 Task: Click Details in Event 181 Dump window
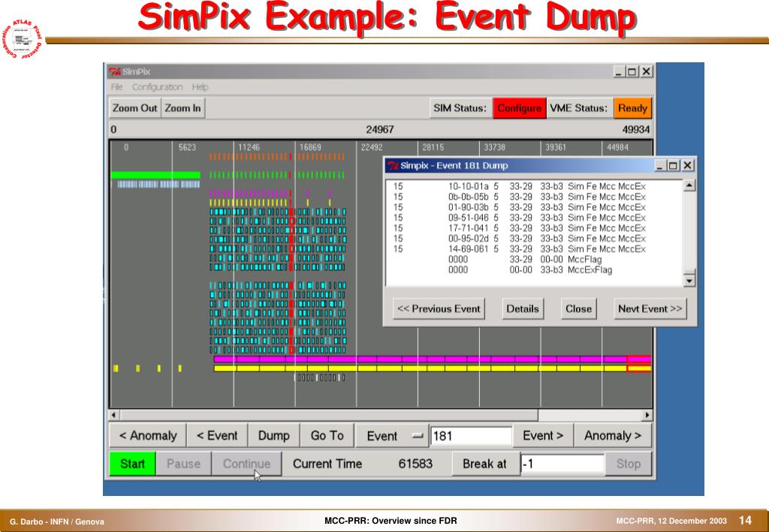(x=523, y=308)
